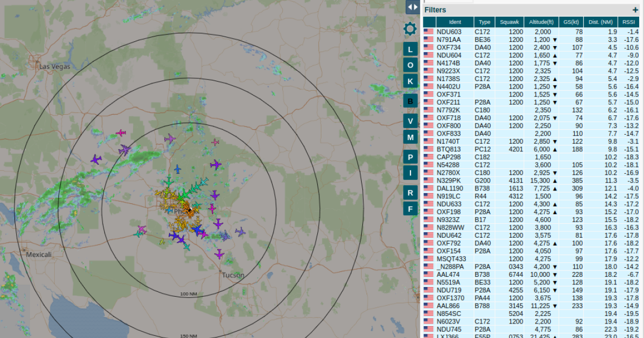Click the F sidebar overlay icon

pos(410,208)
